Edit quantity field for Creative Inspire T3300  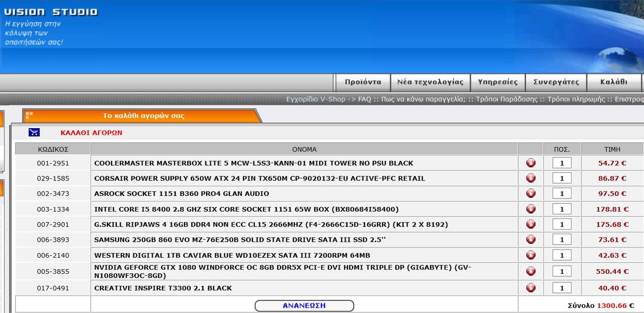click(562, 288)
